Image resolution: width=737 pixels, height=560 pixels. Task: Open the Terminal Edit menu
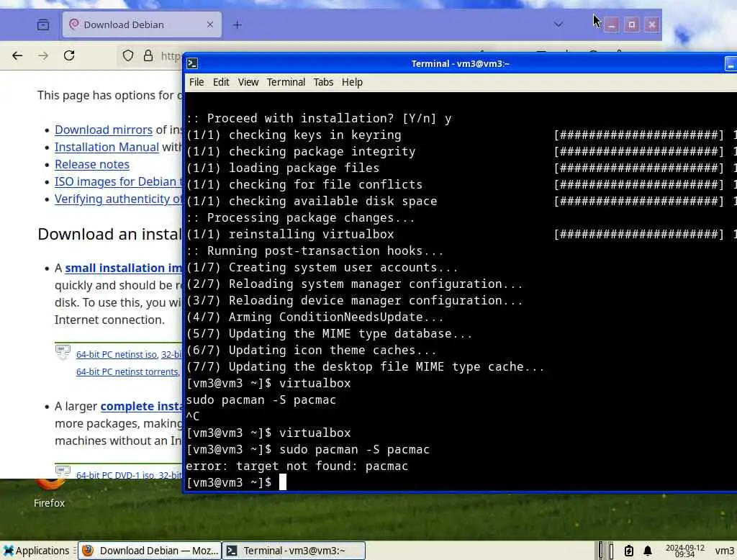(x=221, y=82)
